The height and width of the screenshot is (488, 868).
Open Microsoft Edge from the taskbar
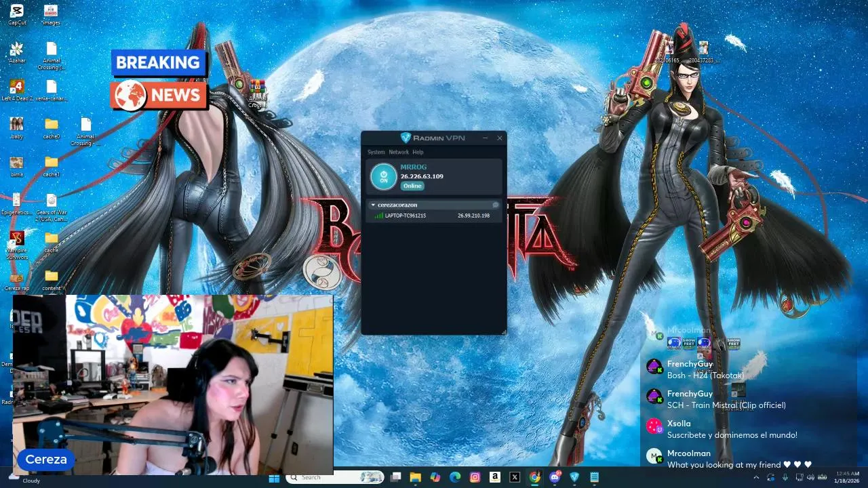(x=455, y=478)
